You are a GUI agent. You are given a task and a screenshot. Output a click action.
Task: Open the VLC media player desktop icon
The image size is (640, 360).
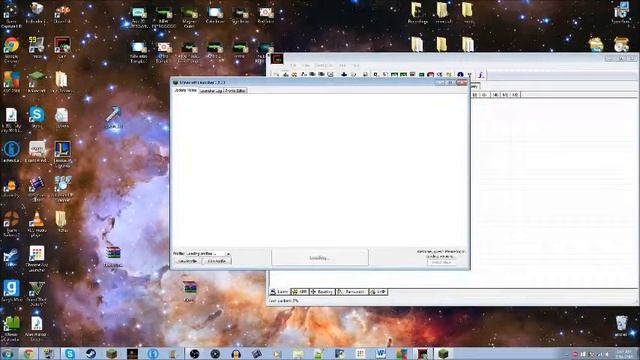click(x=37, y=224)
